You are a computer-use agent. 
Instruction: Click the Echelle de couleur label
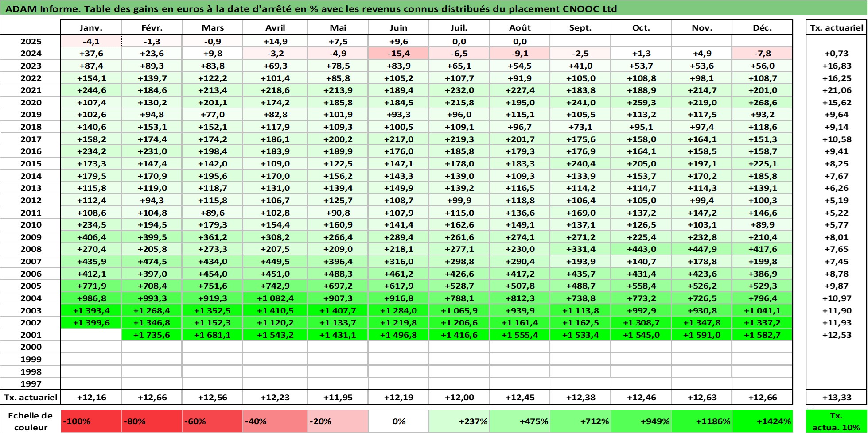(x=31, y=421)
